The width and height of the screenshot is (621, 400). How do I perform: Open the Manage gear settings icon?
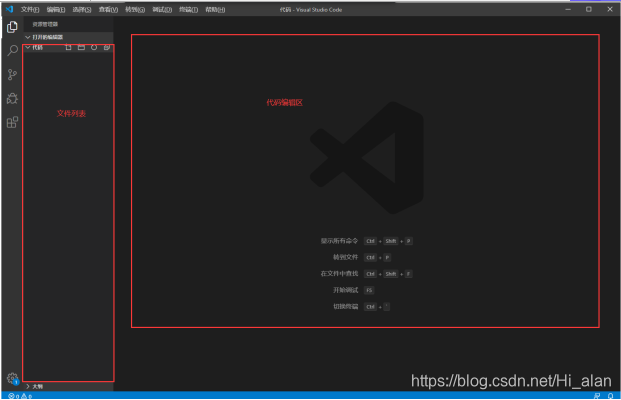[12, 378]
